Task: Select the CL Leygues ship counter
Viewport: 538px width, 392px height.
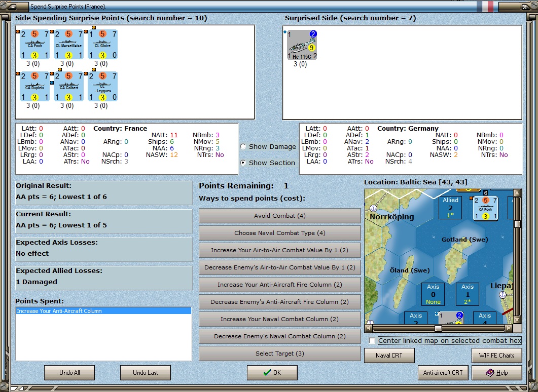Action: click(102, 86)
